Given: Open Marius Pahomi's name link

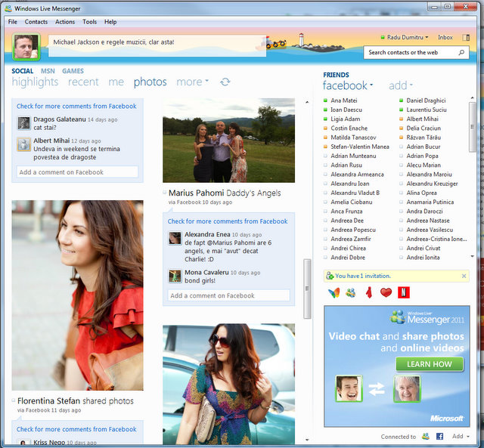Looking at the screenshot, I should click(x=197, y=193).
